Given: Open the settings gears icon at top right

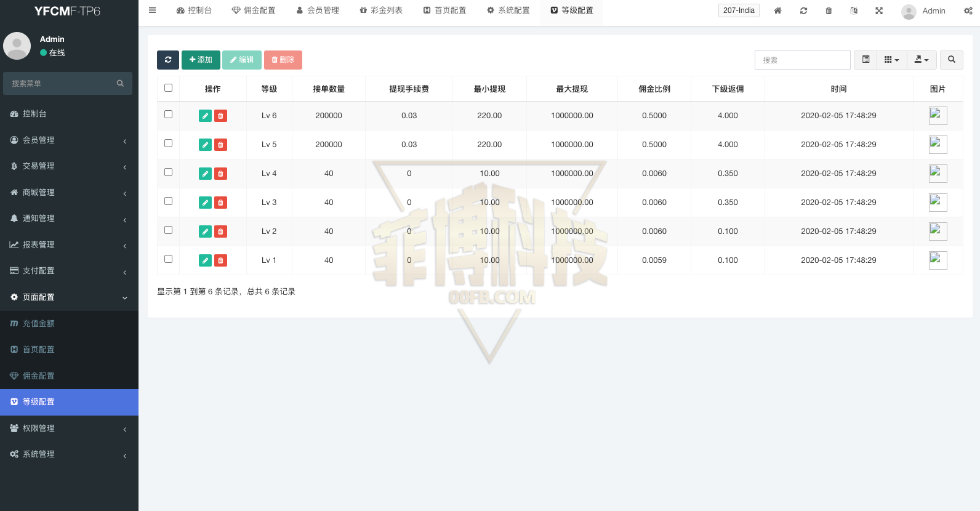Looking at the screenshot, I should coord(968,10).
